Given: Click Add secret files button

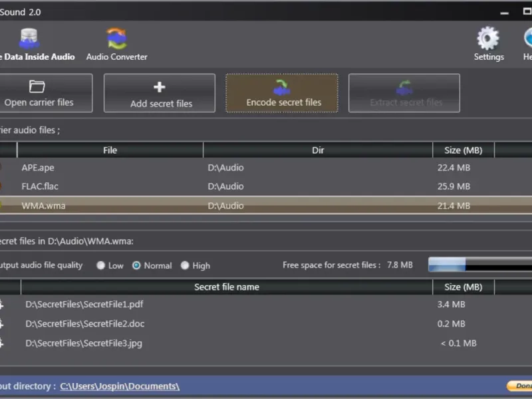Looking at the screenshot, I should tap(160, 93).
